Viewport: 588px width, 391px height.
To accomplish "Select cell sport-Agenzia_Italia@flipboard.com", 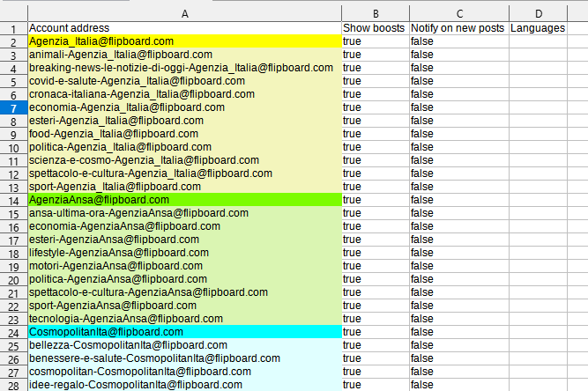I will point(185,187).
